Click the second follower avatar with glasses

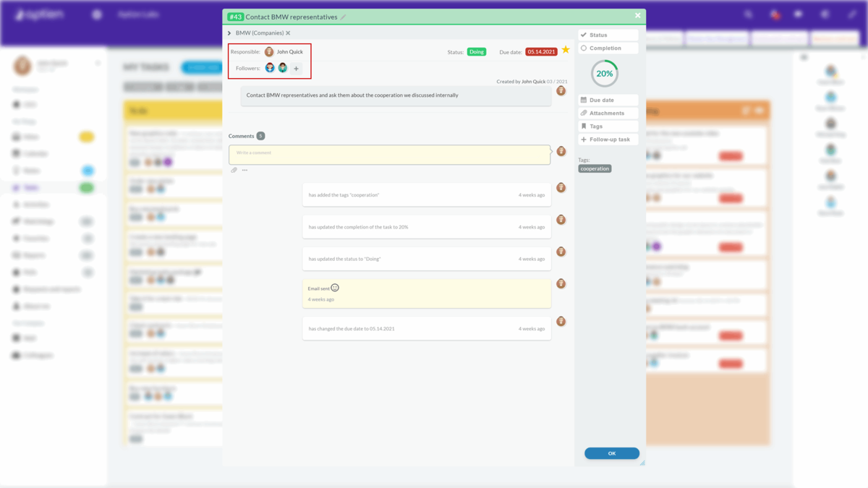click(283, 68)
